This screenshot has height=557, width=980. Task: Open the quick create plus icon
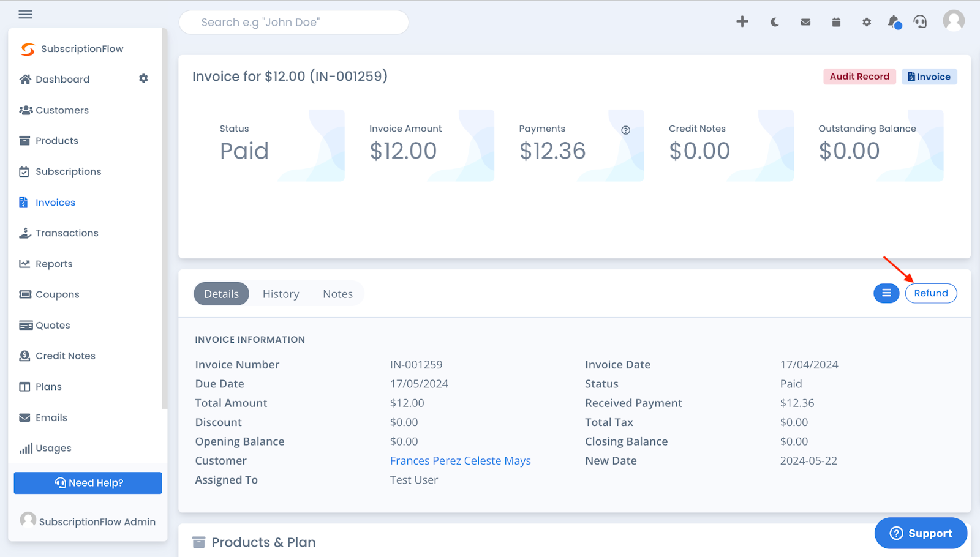point(742,21)
